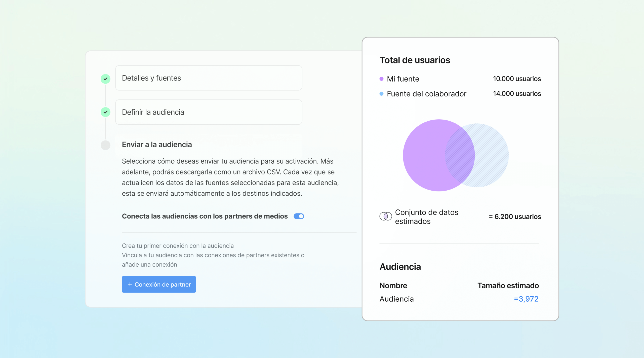Click the Audiencia name in the table
Screen dimensions: 644x358
tap(396, 299)
